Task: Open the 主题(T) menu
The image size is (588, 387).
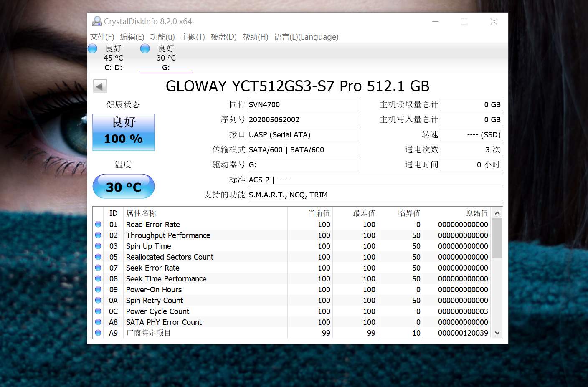Action: (193, 37)
